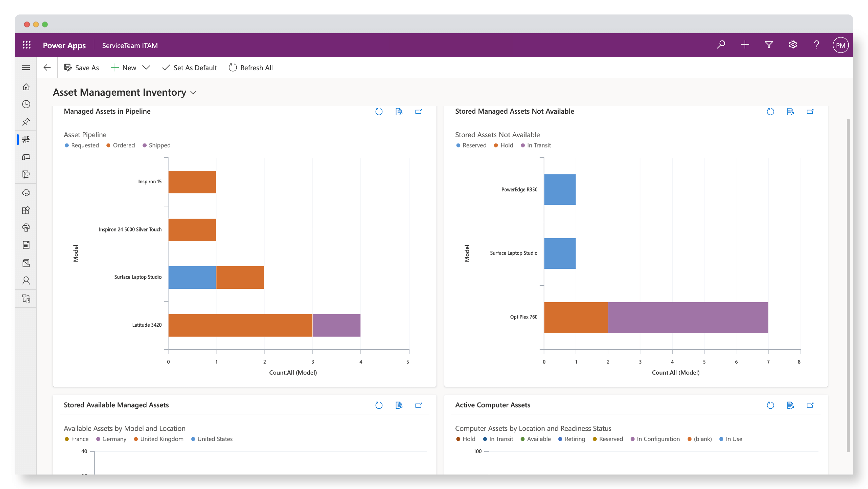This screenshot has height=489, width=868.
Task: Click the OptiPlex 760 In Transit bar
Action: [688, 317]
